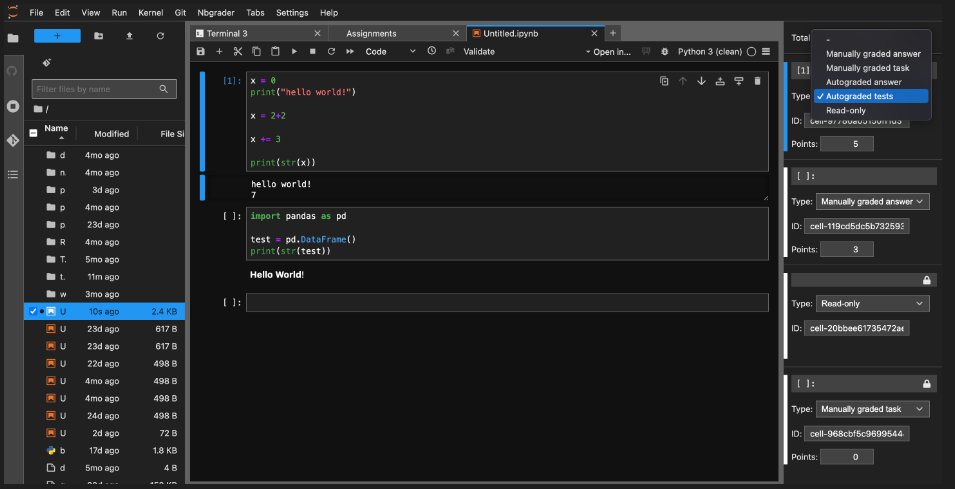Open the Nbgrader menu

pyautogui.click(x=216, y=12)
